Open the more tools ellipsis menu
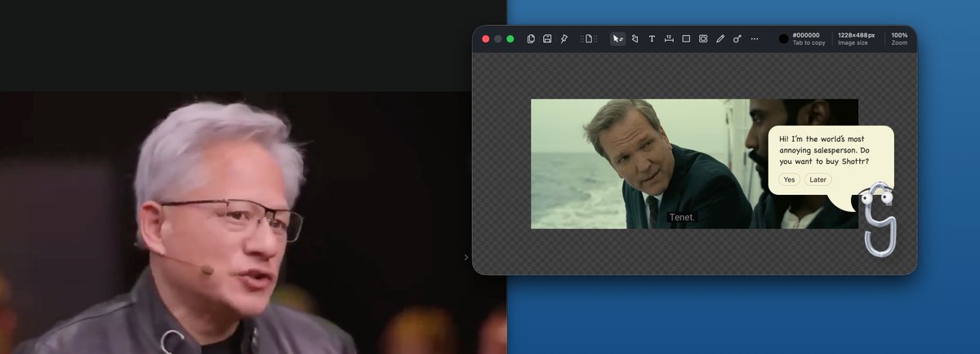The width and height of the screenshot is (980, 354). coord(755,38)
